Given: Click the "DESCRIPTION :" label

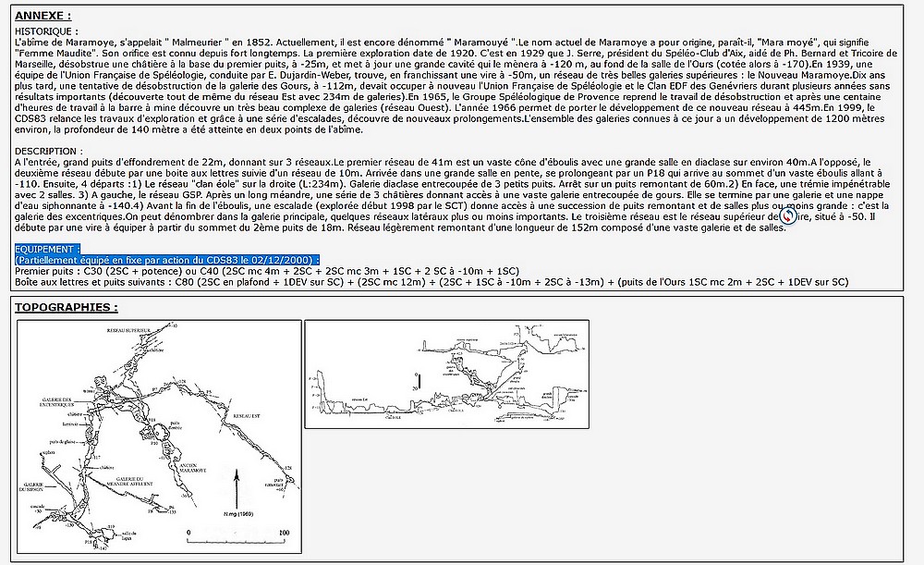Looking at the screenshot, I should click(x=49, y=151).
